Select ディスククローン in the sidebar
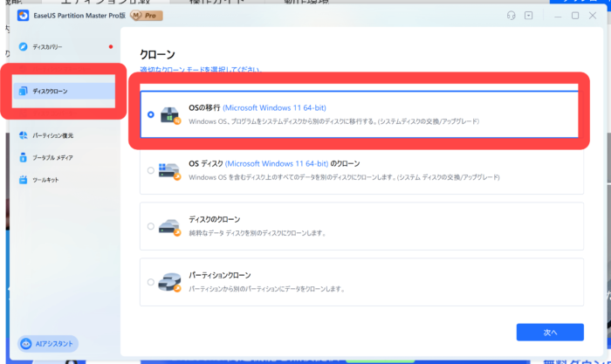The width and height of the screenshot is (611, 364). 65,91
